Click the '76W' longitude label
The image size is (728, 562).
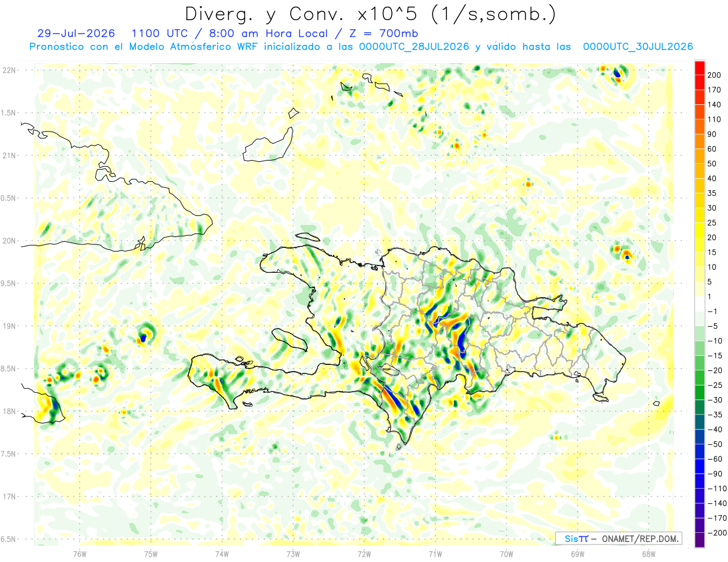(x=79, y=554)
